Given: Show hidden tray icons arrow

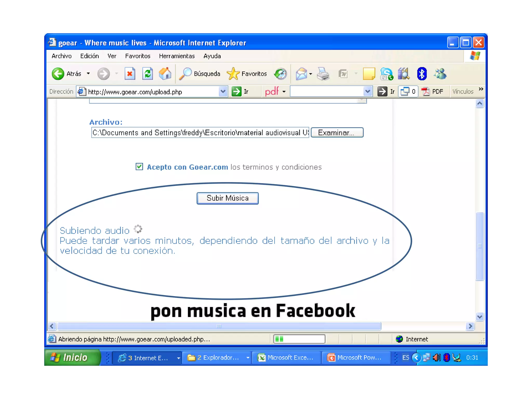Looking at the screenshot, I should click(416, 358).
